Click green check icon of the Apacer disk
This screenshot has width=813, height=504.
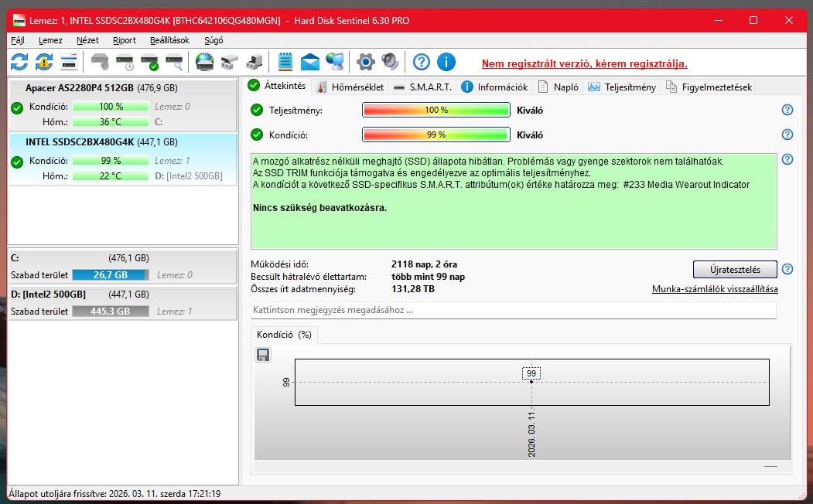point(17,107)
